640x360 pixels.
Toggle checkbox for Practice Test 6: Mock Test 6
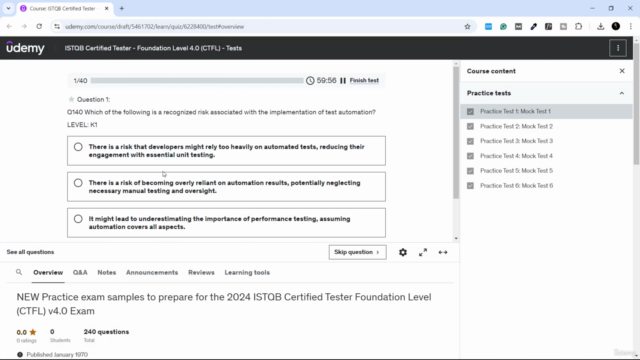tap(470, 186)
